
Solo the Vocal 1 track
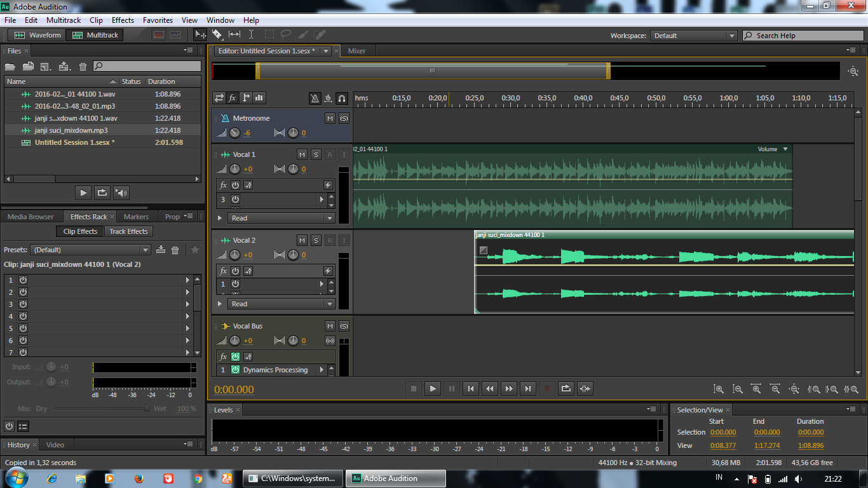316,154
